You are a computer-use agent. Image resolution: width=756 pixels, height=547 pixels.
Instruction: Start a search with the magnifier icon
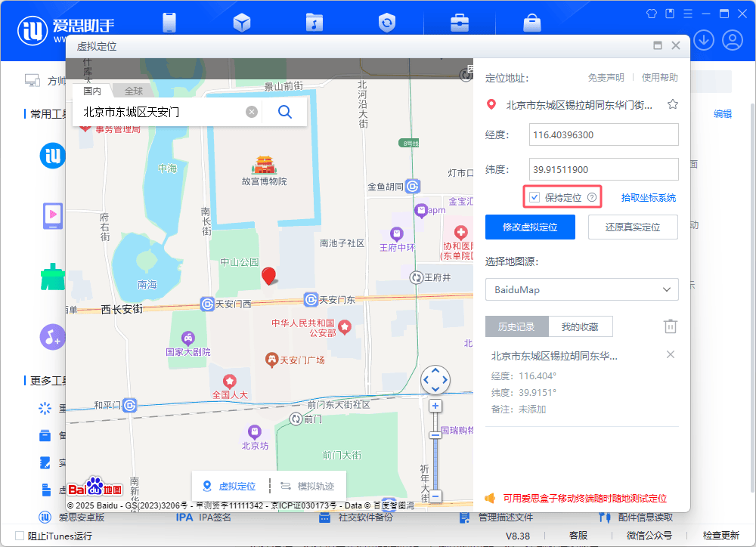point(285,111)
